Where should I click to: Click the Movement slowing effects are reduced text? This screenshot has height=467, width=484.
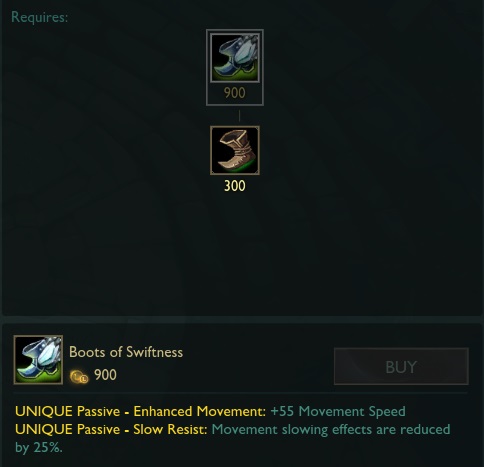(331, 429)
